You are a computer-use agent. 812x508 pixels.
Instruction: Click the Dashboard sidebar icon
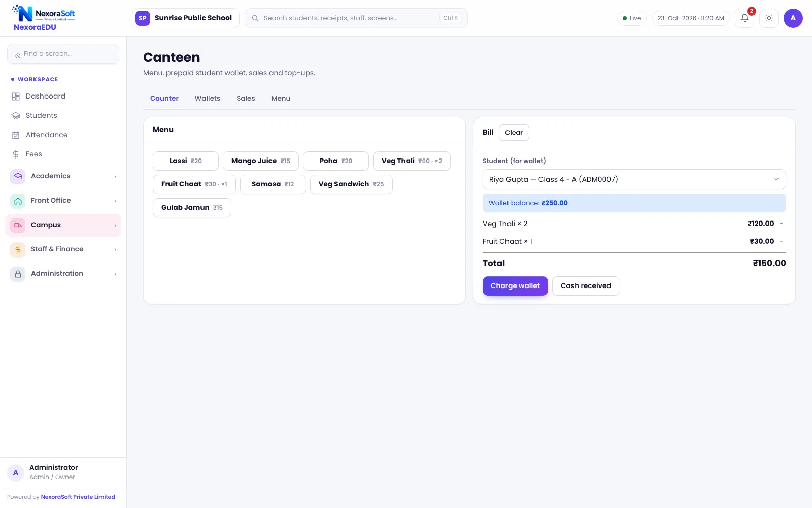click(x=16, y=97)
